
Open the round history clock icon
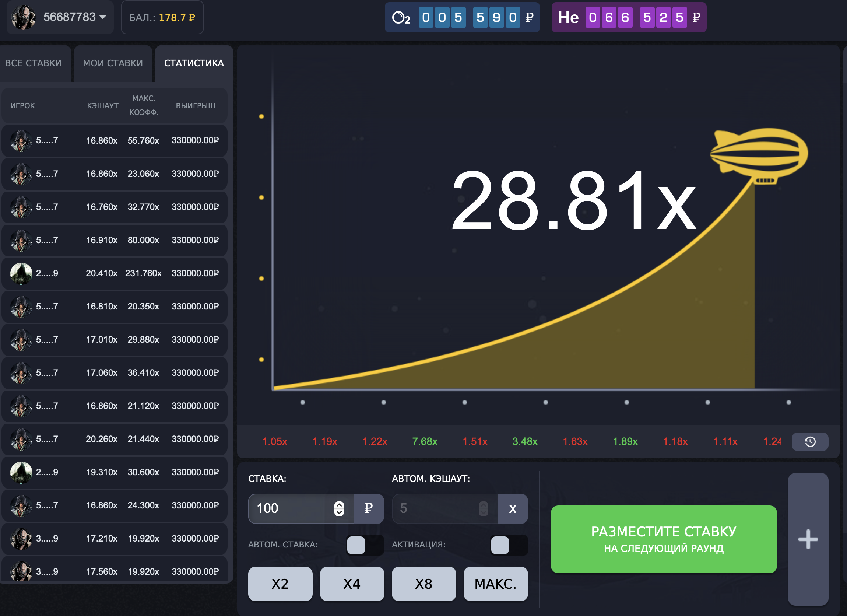click(x=810, y=441)
